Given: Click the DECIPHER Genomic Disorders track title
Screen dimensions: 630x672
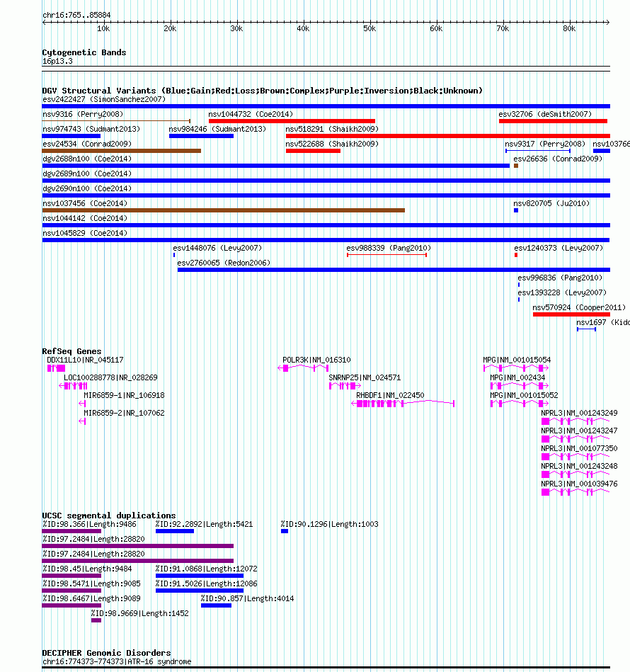Looking at the screenshot, I should click(x=106, y=653).
